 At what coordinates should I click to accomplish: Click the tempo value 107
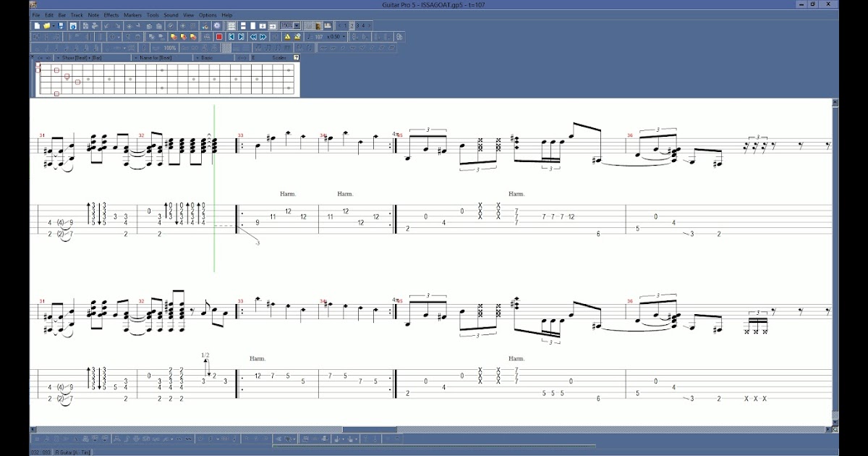coord(319,37)
